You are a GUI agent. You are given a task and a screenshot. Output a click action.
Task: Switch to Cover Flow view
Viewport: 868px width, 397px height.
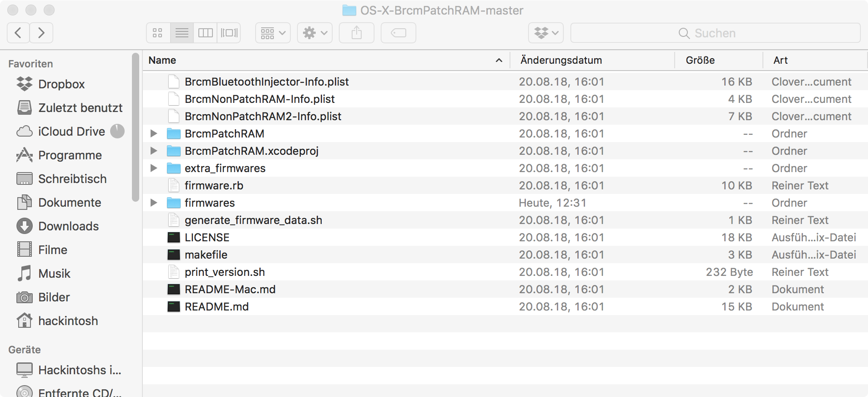229,33
